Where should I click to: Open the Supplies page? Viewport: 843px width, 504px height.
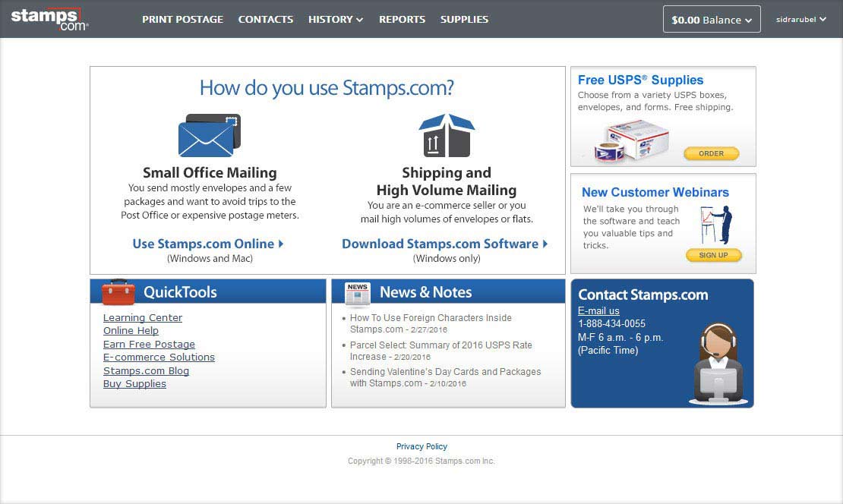coord(465,19)
